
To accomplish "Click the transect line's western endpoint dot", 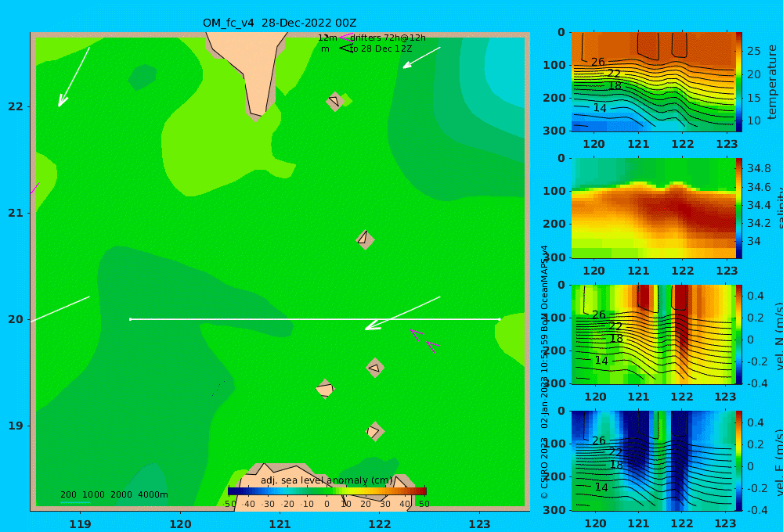I will [130, 319].
